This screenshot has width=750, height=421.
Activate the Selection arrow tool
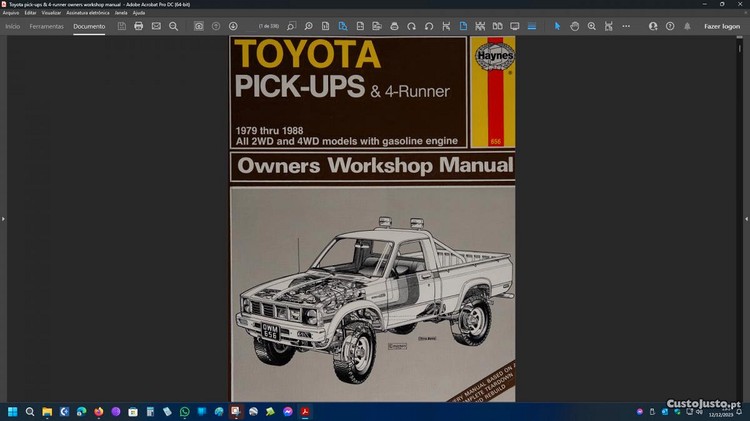pos(558,26)
